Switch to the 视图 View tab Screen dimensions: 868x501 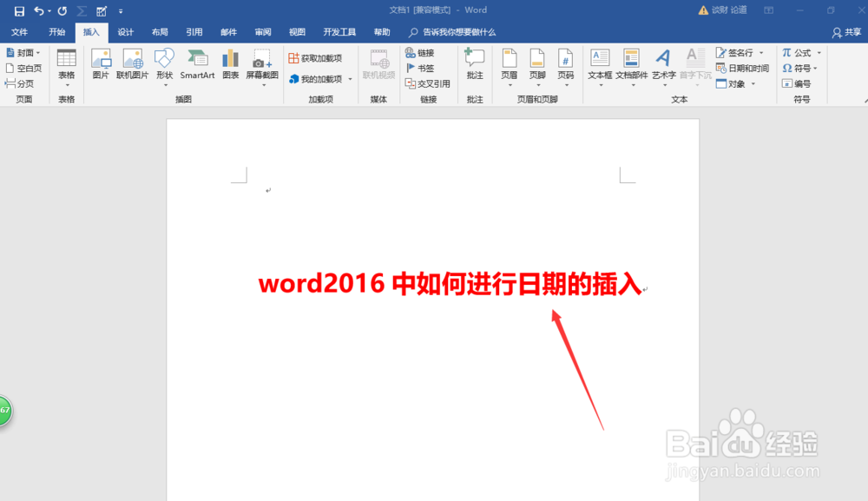point(297,32)
